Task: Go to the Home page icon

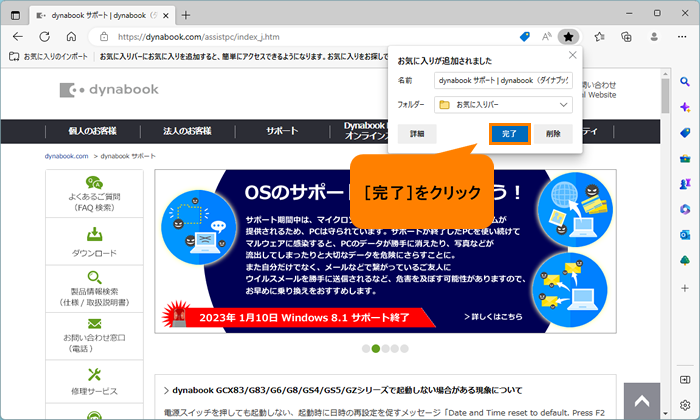Action: coord(71,37)
